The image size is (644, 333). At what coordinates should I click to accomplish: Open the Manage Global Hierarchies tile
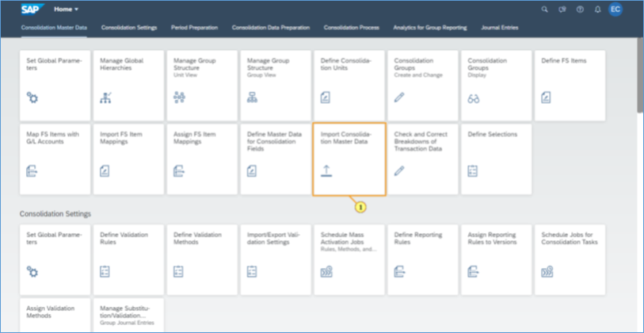(128, 86)
